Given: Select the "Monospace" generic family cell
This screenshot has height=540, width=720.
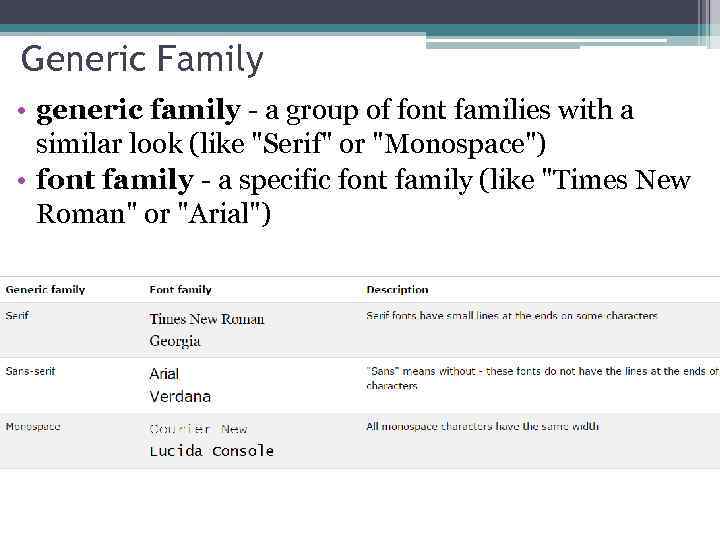Looking at the screenshot, I should [33, 427].
